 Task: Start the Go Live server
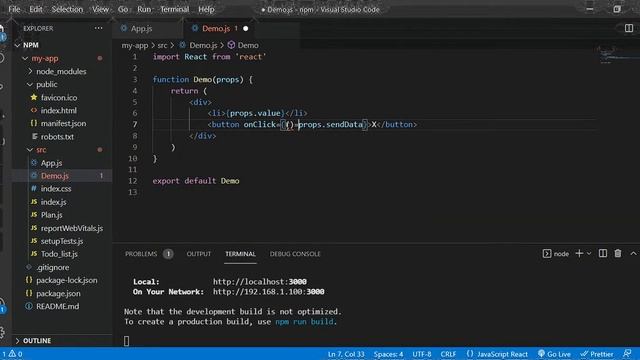[x=554, y=354]
